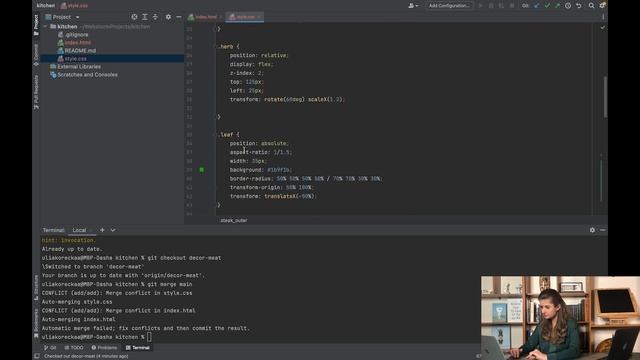This screenshot has height=360, width=640.
Task: Click terminal command prompt input
Action: point(149,337)
